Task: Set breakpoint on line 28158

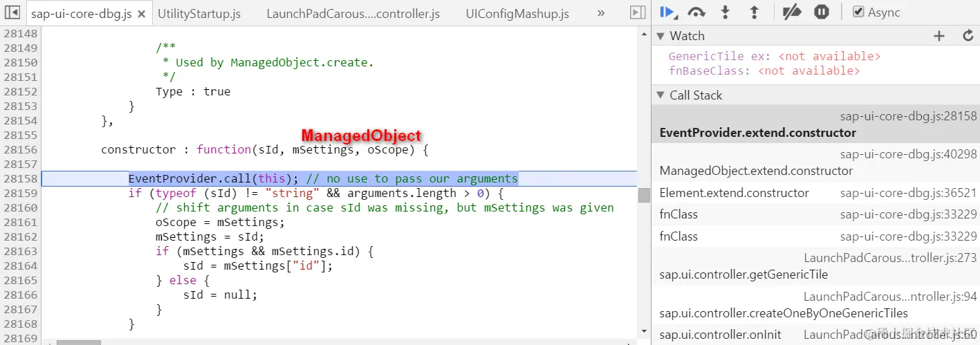Action: click(20, 178)
